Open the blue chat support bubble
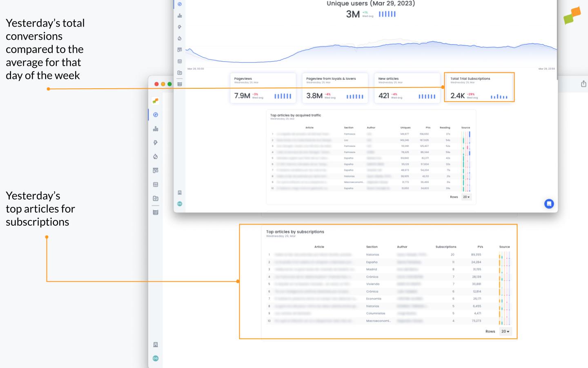The height and width of the screenshot is (368, 588). click(x=549, y=204)
